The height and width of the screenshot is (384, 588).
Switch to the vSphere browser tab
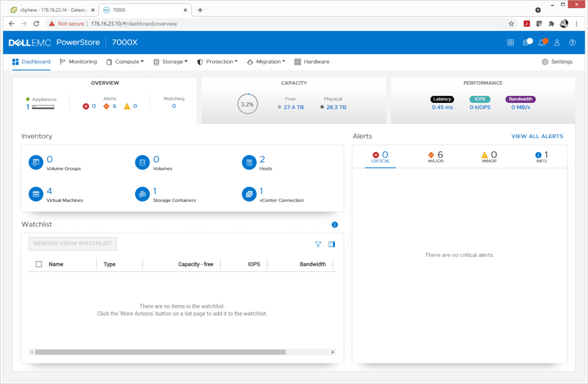52,10
